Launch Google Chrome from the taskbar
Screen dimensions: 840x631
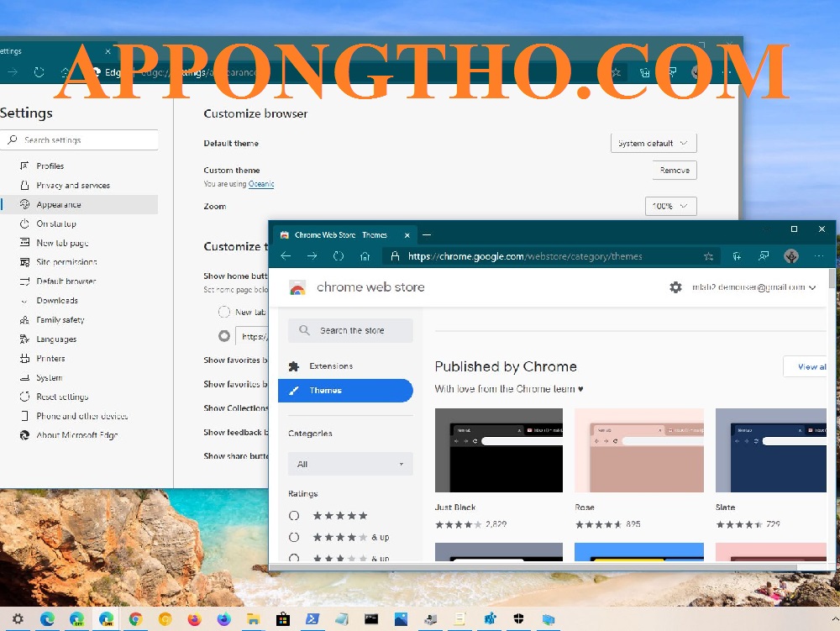pyautogui.click(x=135, y=619)
